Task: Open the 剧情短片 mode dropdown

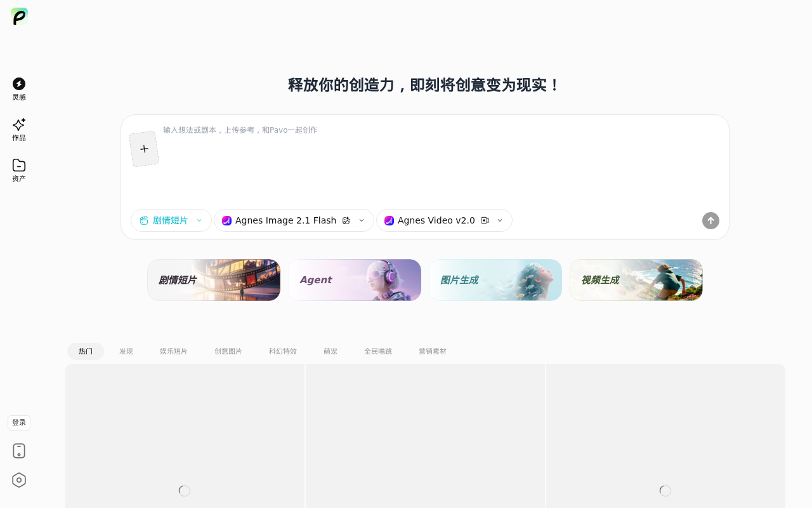Action: point(171,220)
